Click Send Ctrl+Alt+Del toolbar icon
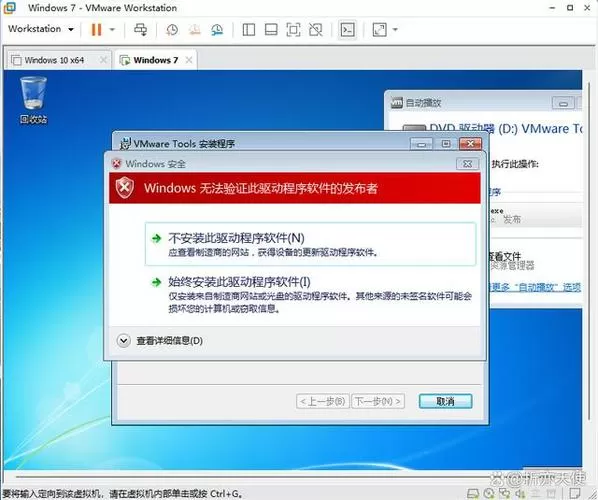The image size is (598, 500). [140, 29]
